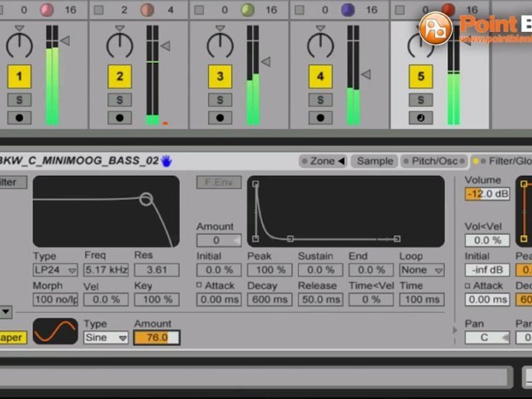532x399 pixels.
Task: Toggle track 2 activator button
Action: [x=120, y=76]
